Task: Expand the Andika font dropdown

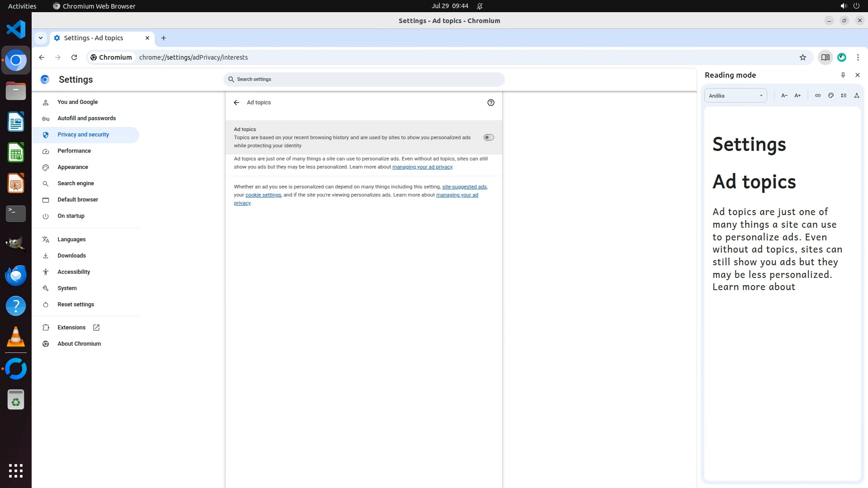Action: click(x=736, y=95)
